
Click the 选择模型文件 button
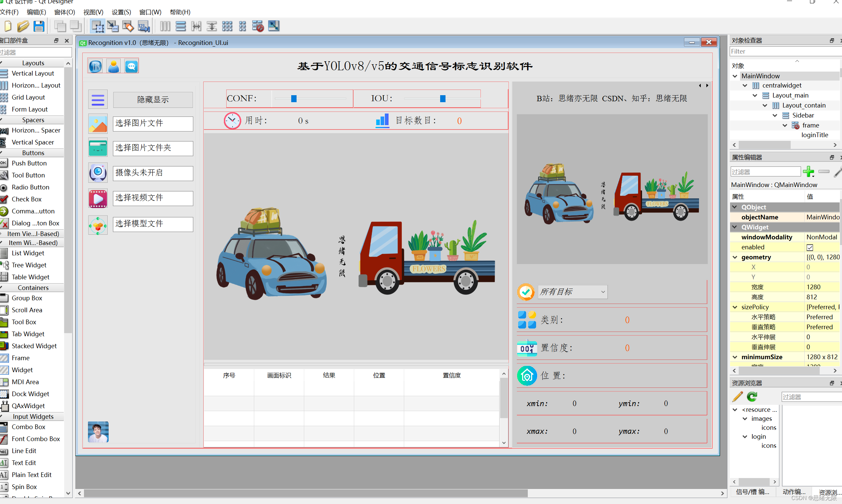tap(153, 224)
